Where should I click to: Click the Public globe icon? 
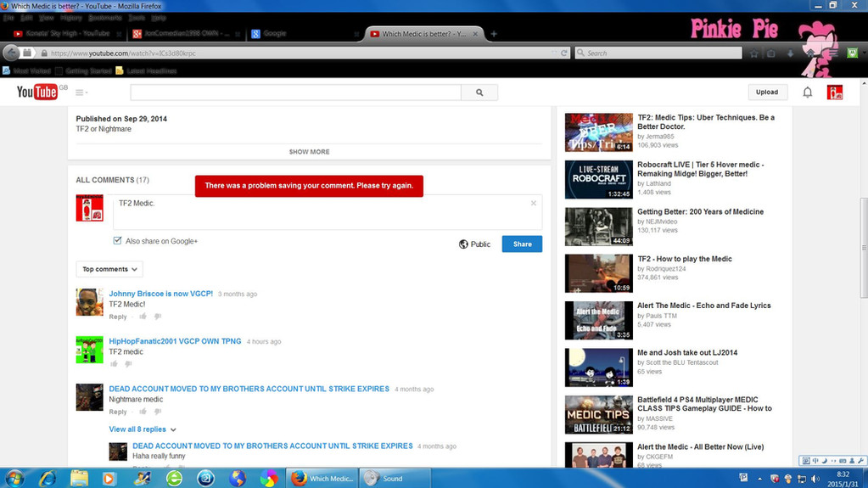(463, 244)
